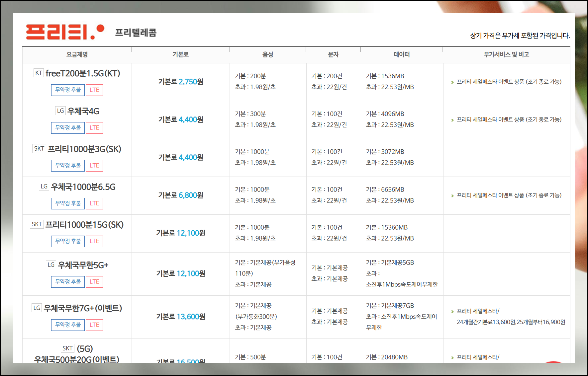This screenshot has width=588, height=376.
Task: Click LTE tag under 우체국무한5G+
Action: click(94, 282)
